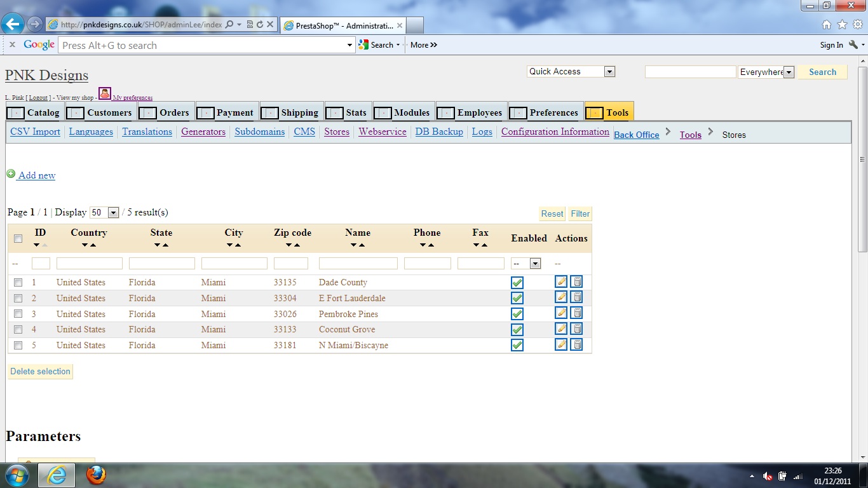
Task: Open the Catalog tab
Action: (x=36, y=112)
